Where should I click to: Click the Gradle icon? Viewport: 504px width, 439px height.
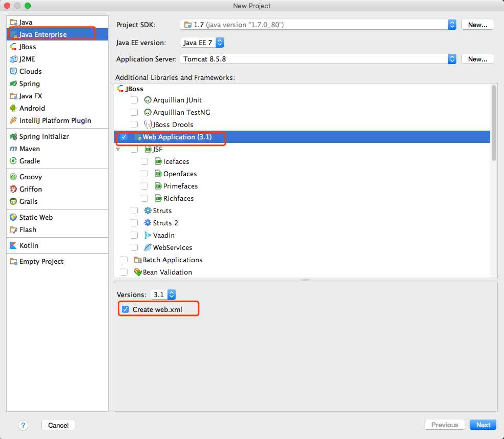13,161
